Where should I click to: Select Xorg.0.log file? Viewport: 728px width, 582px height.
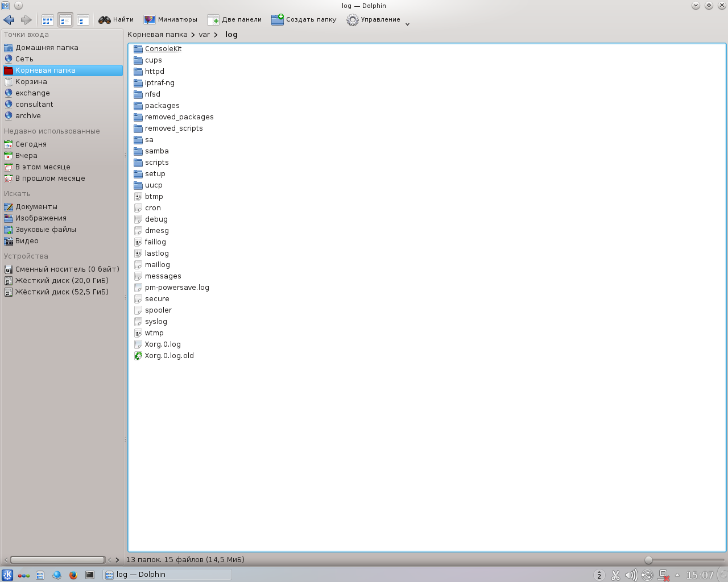click(x=158, y=344)
